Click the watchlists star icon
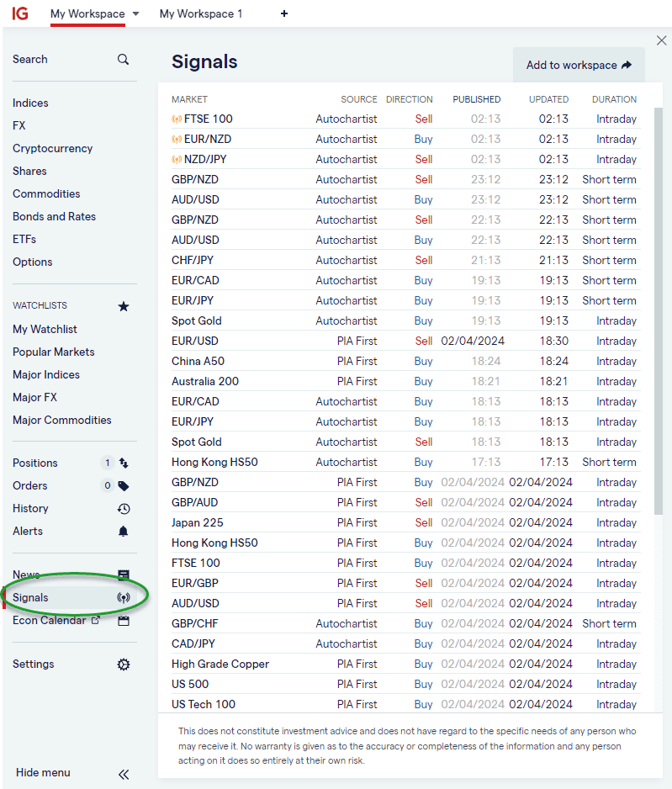The width and height of the screenshot is (672, 789). [124, 306]
